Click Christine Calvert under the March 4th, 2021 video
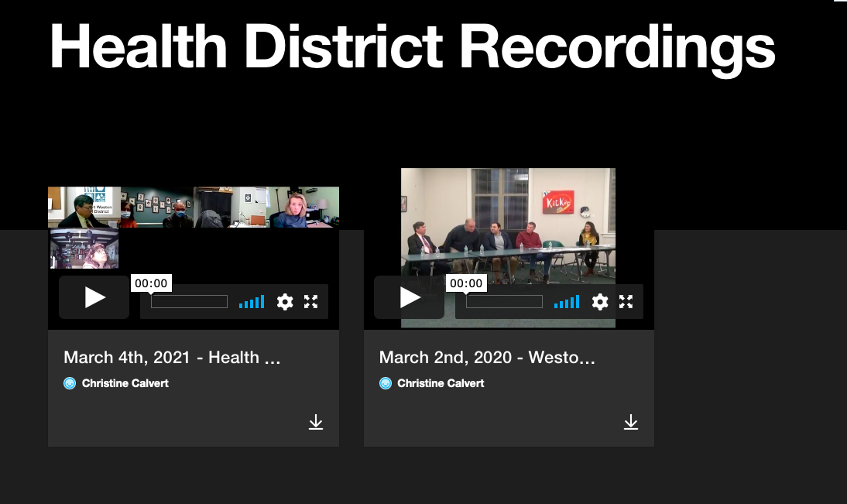 coord(125,383)
